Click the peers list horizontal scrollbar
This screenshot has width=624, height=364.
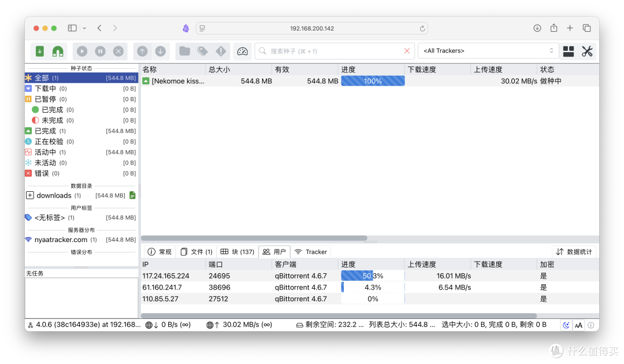[339, 316]
